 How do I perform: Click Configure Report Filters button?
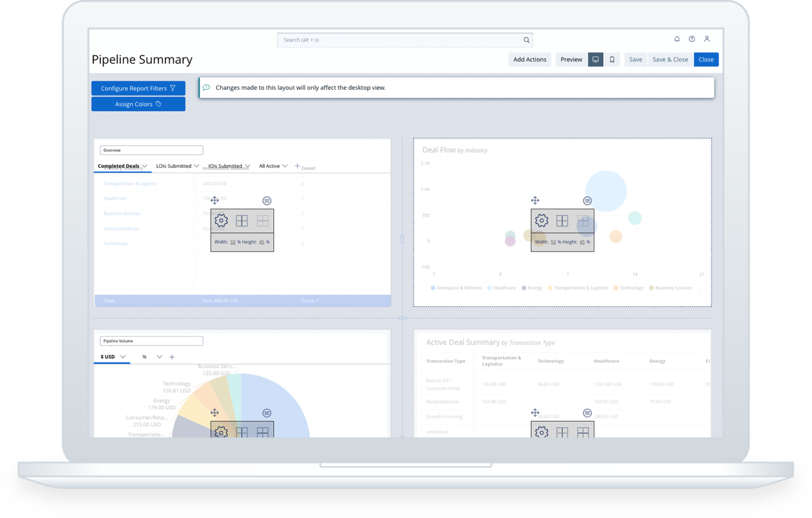click(138, 88)
